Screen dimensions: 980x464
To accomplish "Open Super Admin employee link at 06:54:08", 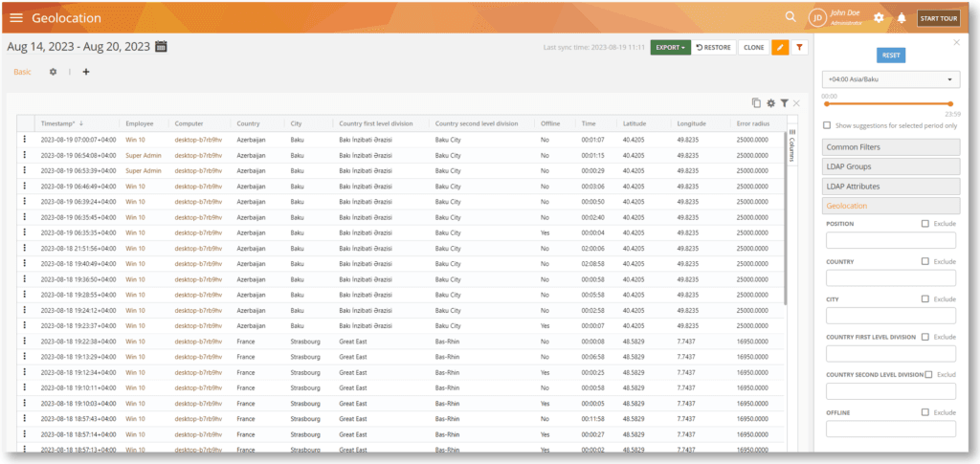I will tap(144, 155).
